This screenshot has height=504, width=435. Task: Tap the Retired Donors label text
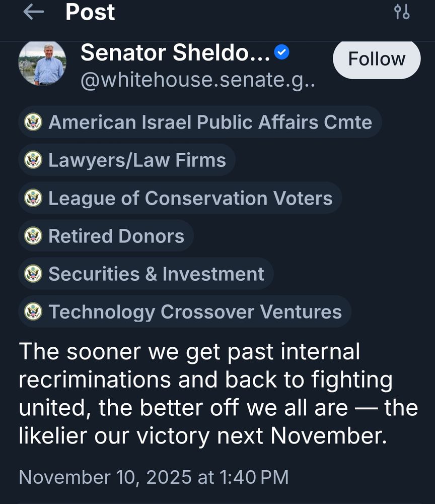[x=116, y=236]
